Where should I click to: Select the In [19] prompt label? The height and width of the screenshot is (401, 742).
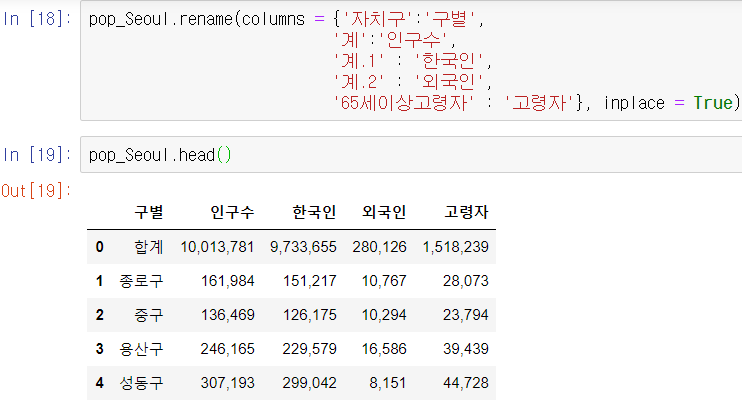[x=37, y=155]
